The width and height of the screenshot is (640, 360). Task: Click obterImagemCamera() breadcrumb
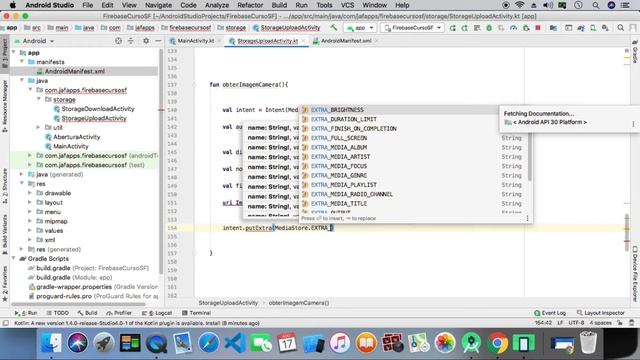click(299, 303)
